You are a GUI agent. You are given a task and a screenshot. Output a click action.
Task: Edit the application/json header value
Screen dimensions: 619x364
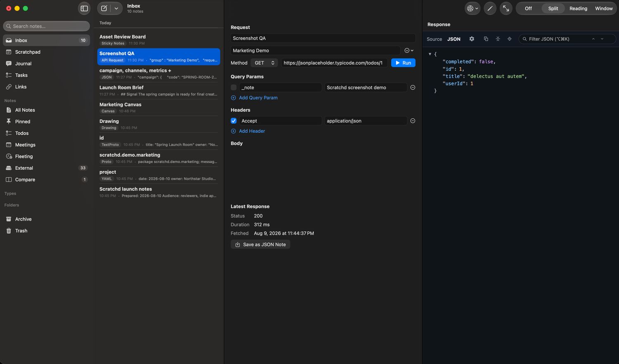(366, 121)
